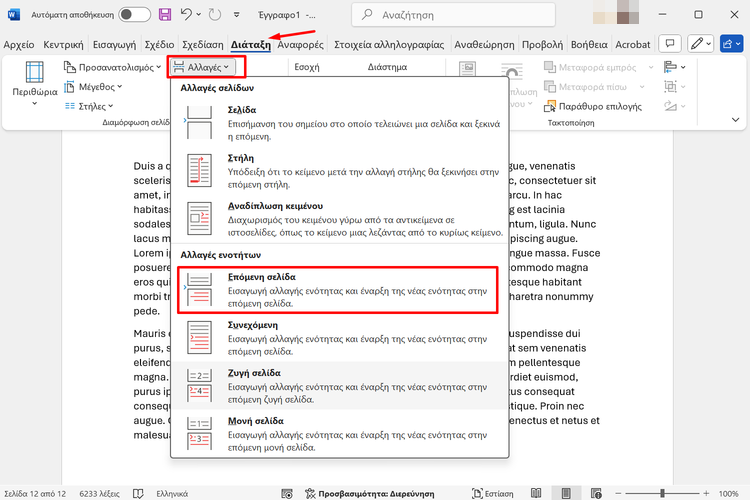Switch to Print Layout view icon

point(566,493)
